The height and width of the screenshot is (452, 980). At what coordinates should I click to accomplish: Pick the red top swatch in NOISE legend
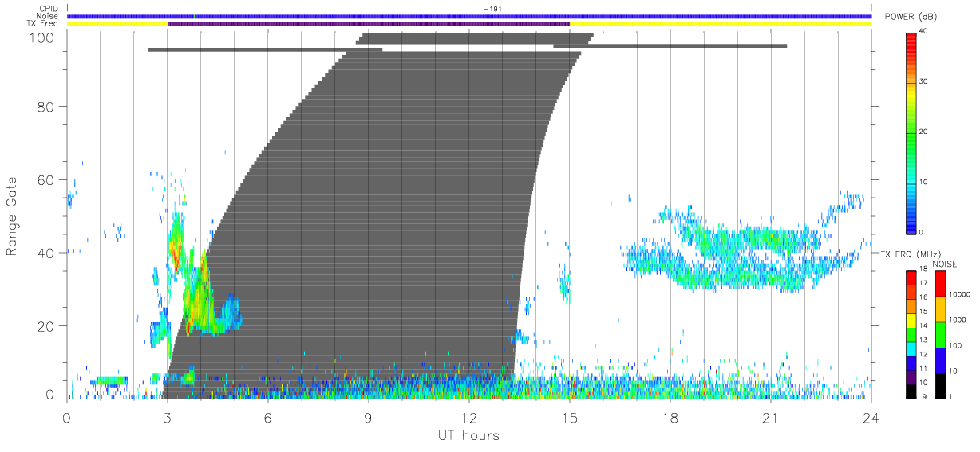click(940, 284)
